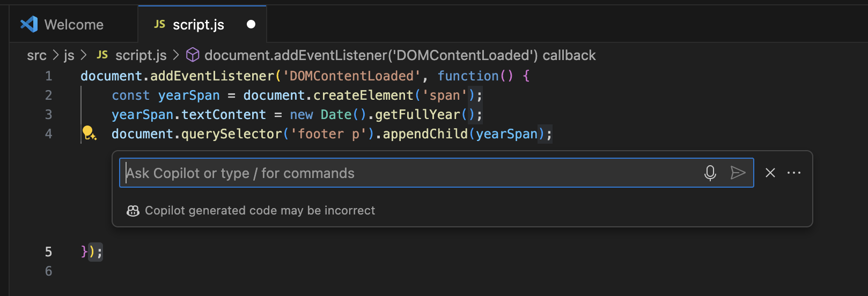Screen dimensions: 868x296
Task: Switch to the Welcome tab
Action: 73,25
